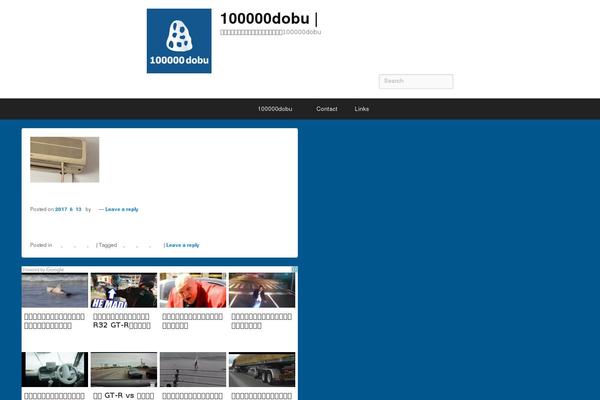The width and height of the screenshot is (600, 400).
Task: Click Leave a reply after the Tagged section
Action: click(x=182, y=245)
